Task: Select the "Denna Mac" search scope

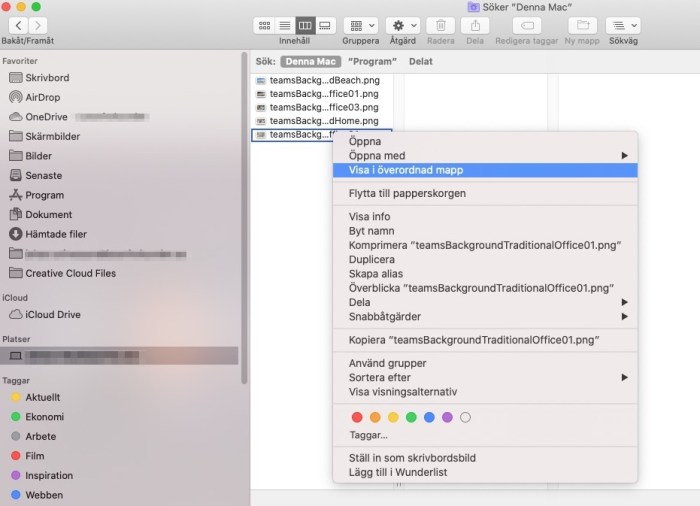Action: tap(311, 61)
